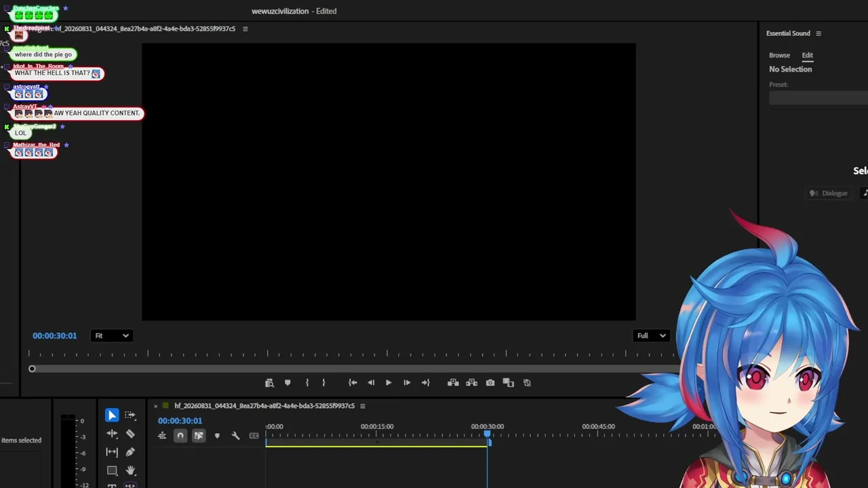Add a marker in the timeline
Screen dimensions: 868x488
click(x=217, y=436)
